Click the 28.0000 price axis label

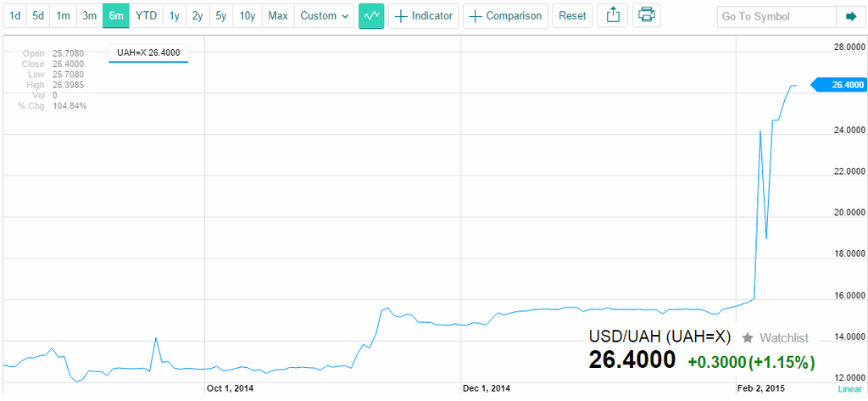848,47
